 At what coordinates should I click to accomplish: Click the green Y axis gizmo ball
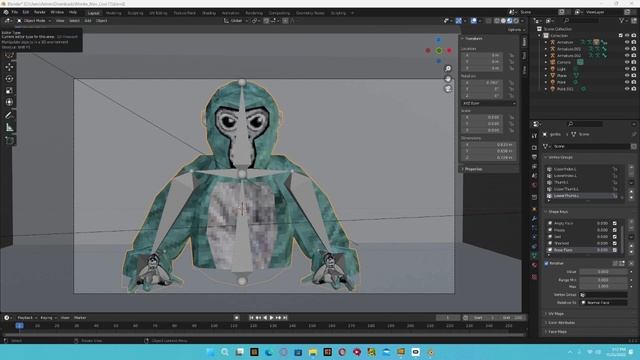click(439, 51)
